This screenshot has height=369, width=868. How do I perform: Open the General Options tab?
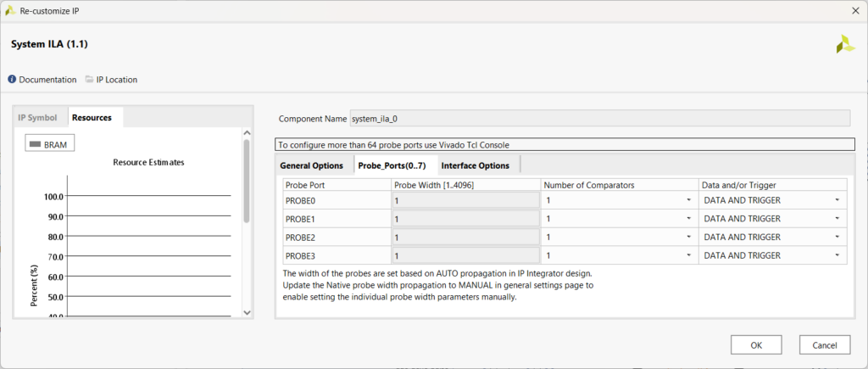pos(311,165)
